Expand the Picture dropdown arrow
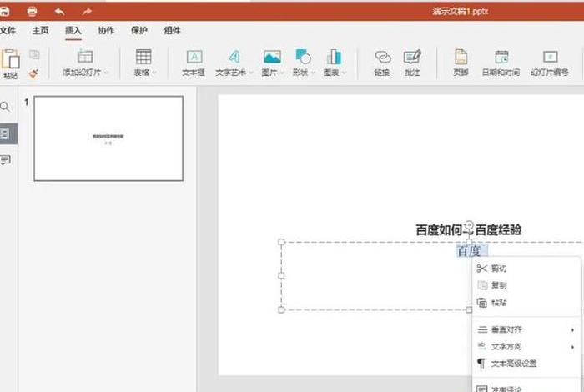This screenshot has width=584, height=392. 282,73
